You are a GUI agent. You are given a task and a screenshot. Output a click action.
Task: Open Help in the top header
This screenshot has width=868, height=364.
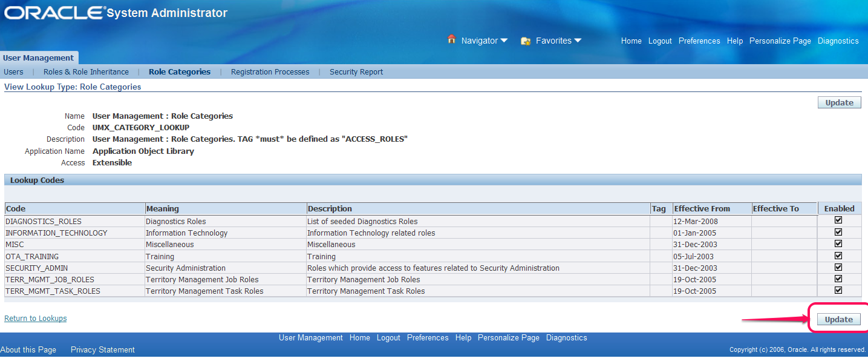click(x=735, y=41)
